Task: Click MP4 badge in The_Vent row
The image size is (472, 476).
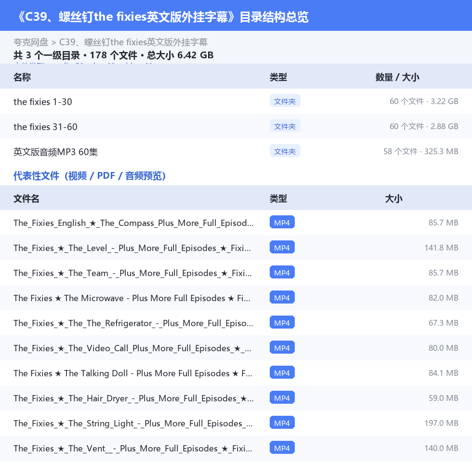Action: (x=282, y=448)
